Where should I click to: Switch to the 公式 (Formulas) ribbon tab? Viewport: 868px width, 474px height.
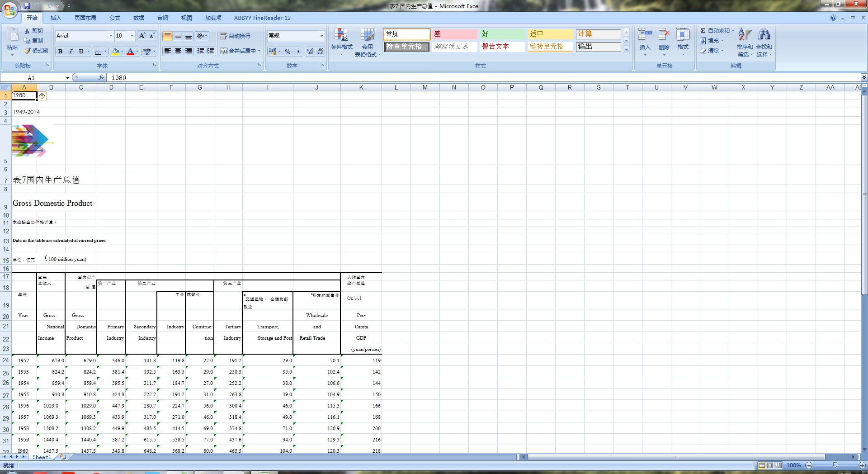pyautogui.click(x=115, y=18)
